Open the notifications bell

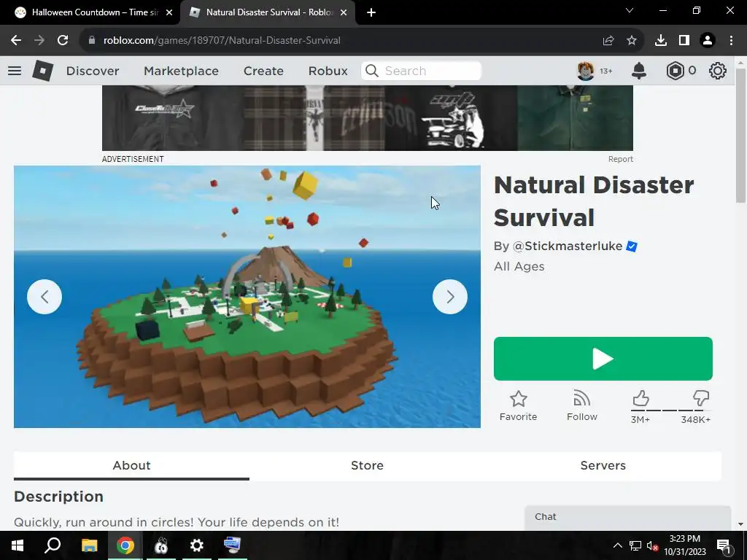click(x=639, y=71)
